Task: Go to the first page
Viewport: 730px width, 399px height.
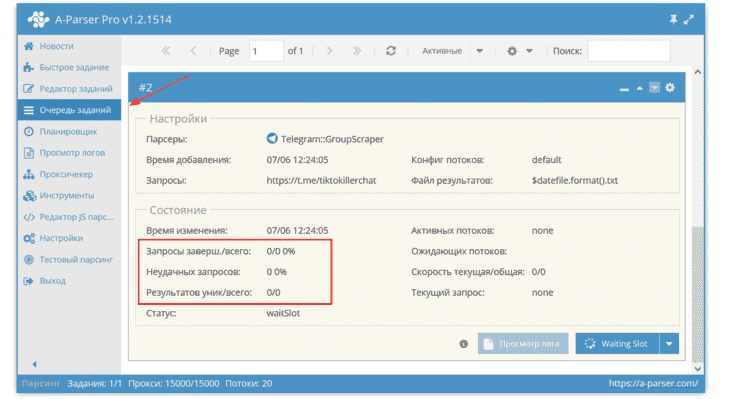Action: [166, 51]
